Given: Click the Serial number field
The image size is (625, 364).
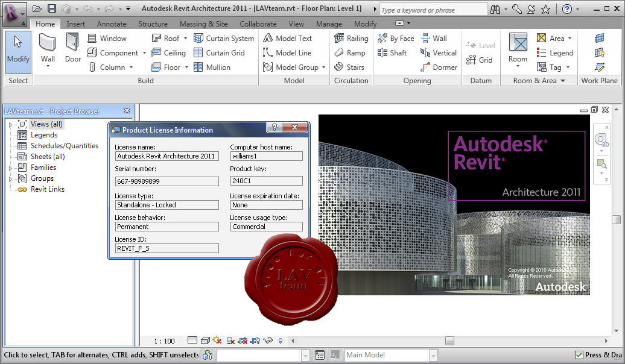Looking at the screenshot, I should 167,181.
